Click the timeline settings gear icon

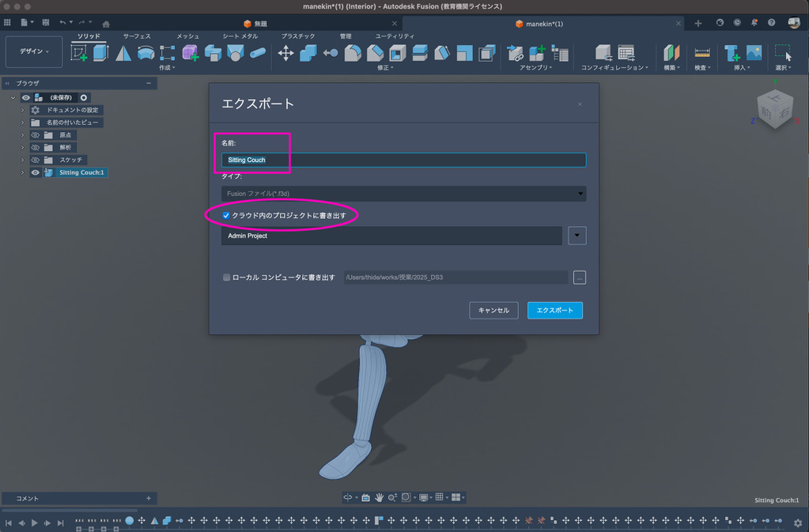(798, 523)
